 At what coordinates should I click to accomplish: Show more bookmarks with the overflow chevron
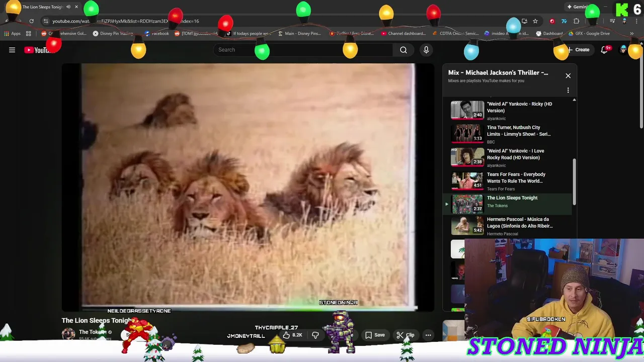(x=631, y=34)
